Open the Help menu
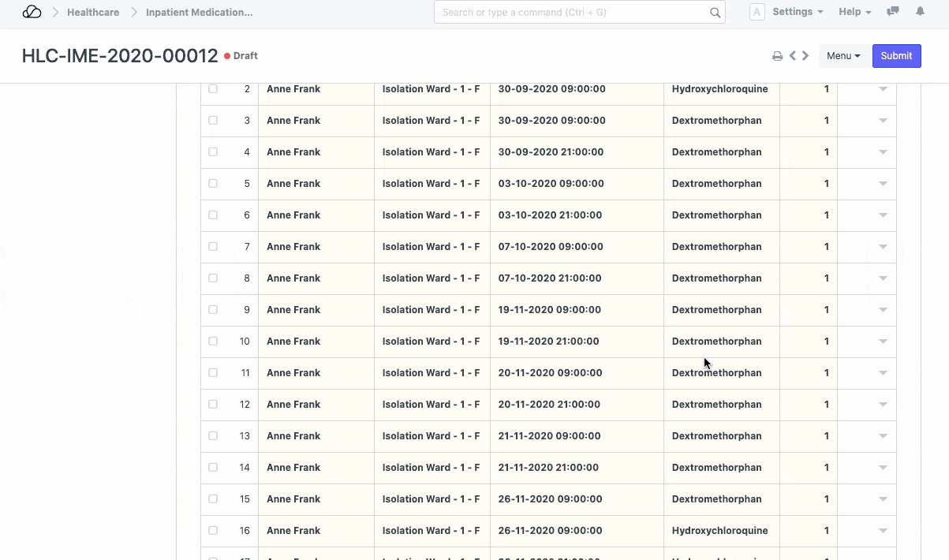Screen dimensions: 949x560 (x=854, y=12)
